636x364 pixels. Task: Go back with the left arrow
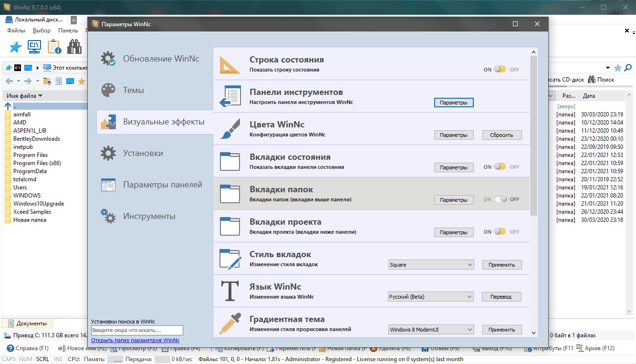(9, 81)
